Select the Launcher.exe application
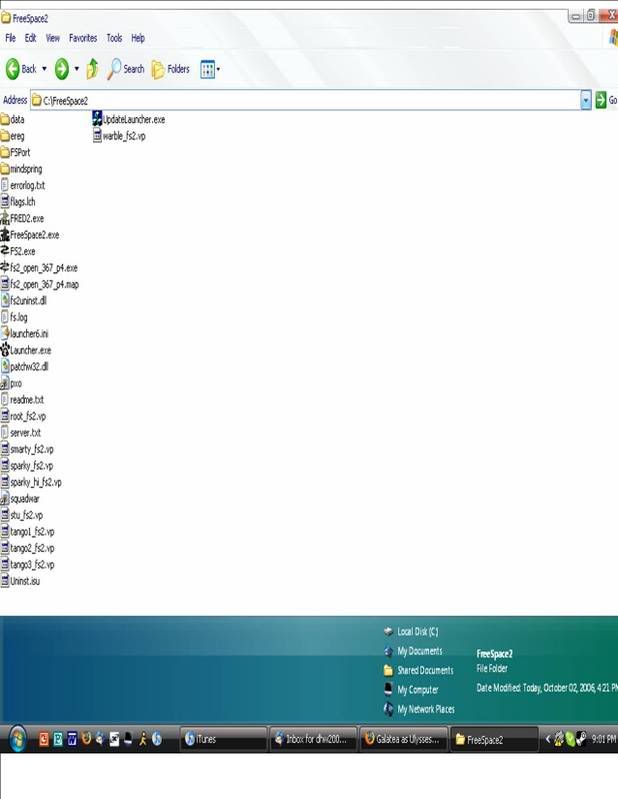The image size is (618, 799). (x=26, y=350)
